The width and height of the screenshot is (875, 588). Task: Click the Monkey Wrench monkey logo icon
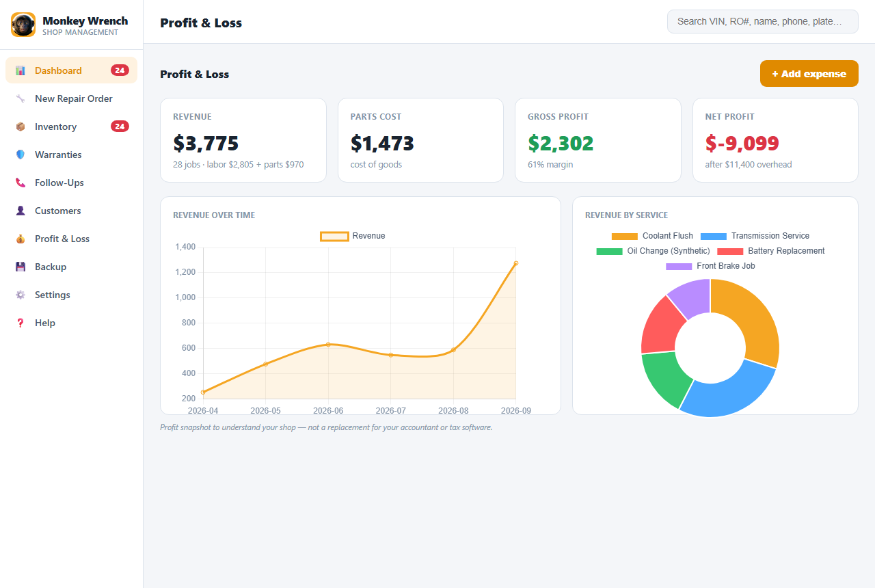coord(23,25)
